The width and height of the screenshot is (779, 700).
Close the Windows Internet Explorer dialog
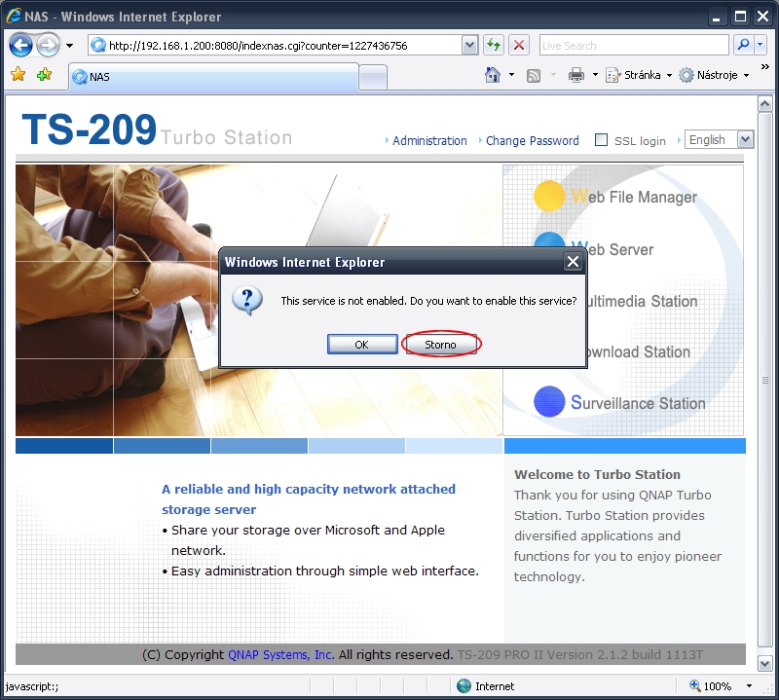click(x=573, y=261)
